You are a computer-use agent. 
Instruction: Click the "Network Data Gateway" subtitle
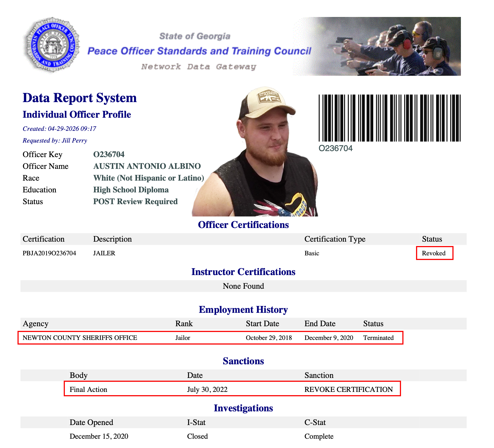click(199, 67)
